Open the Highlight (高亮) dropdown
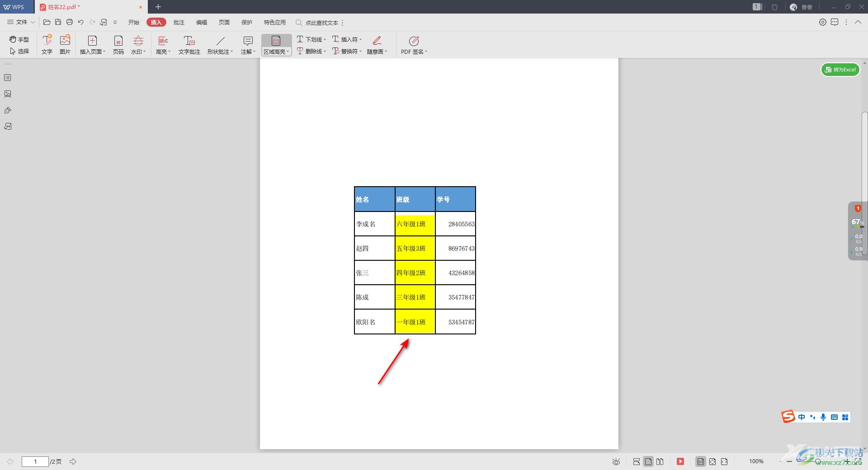The width and height of the screenshot is (868, 470). [163, 45]
